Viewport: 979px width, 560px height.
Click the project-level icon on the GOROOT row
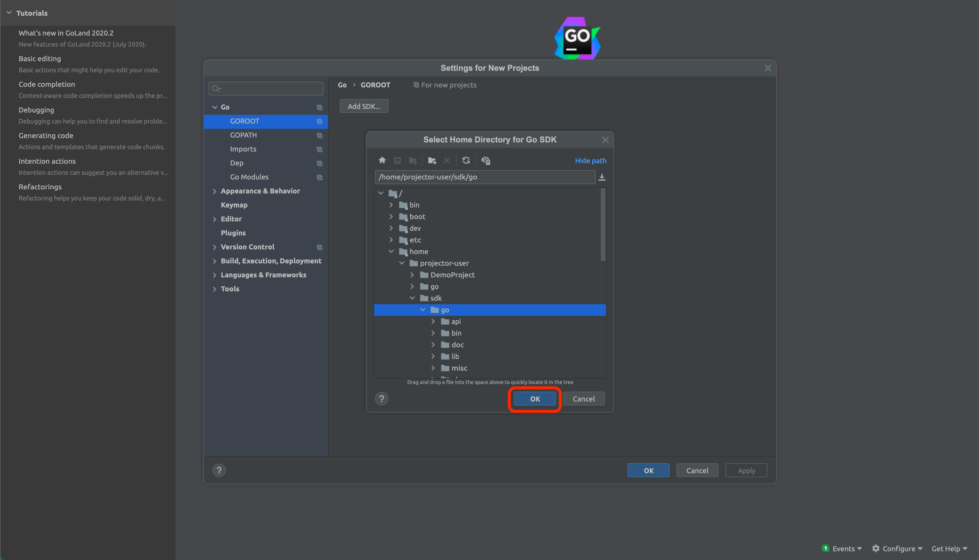coord(319,121)
